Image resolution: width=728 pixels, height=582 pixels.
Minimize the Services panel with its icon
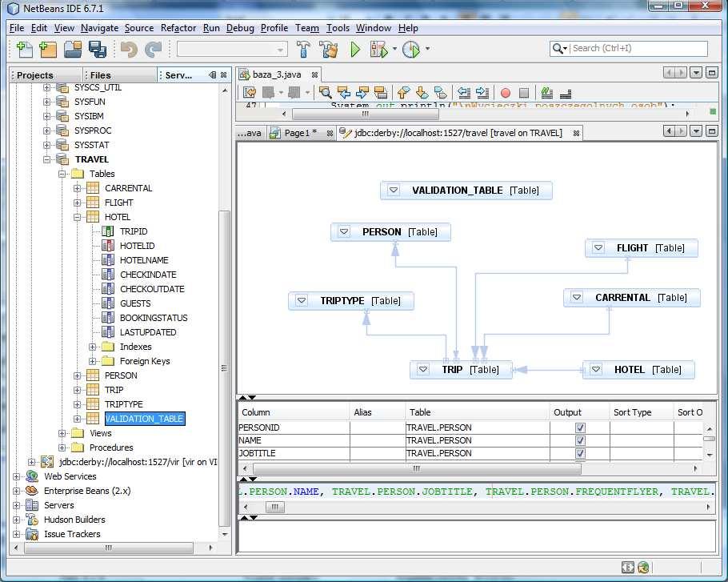[x=213, y=74]
